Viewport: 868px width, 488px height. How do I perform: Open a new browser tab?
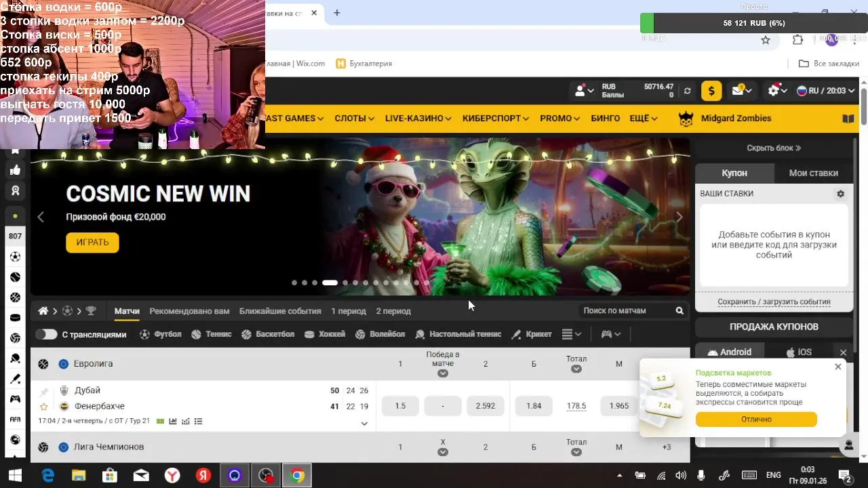[337, 13]
